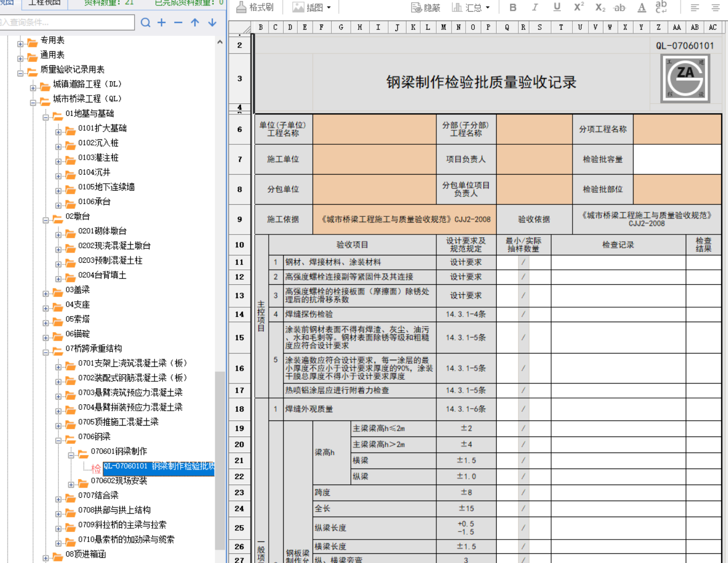The height and width of the screenshot is (563, 728).
Task: Click the 检验批容量 value cell
Action: coord(677,159)
